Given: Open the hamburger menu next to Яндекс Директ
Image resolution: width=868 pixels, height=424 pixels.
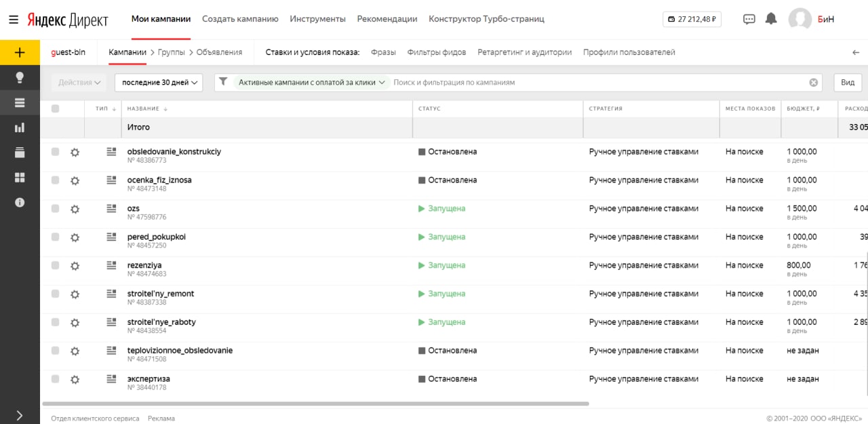Looking at the screenshot, I should coord(14,20).
